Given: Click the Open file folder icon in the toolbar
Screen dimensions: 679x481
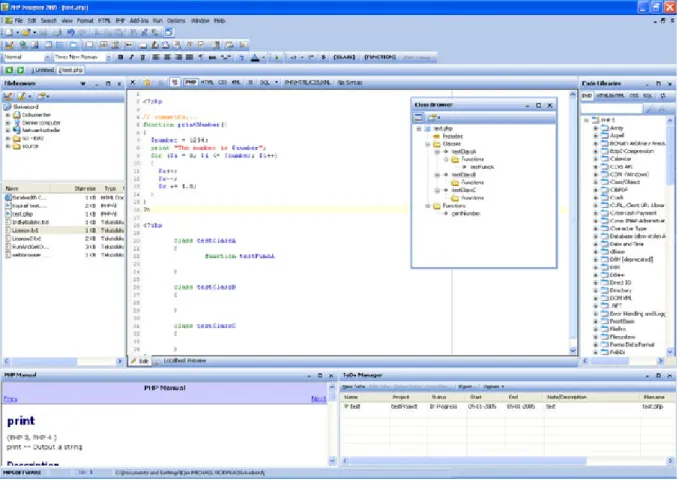Looking at the screenshot, I should tap(26, 32).
